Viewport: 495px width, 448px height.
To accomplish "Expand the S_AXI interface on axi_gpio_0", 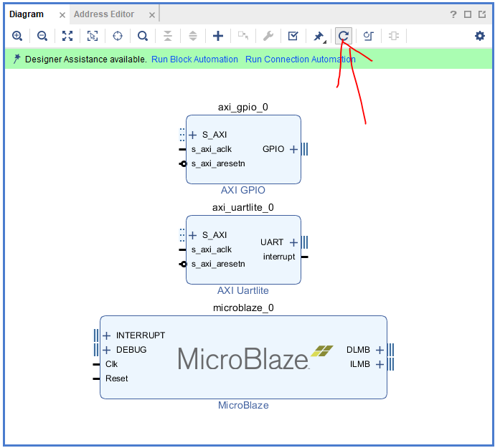I will point(192,135).
